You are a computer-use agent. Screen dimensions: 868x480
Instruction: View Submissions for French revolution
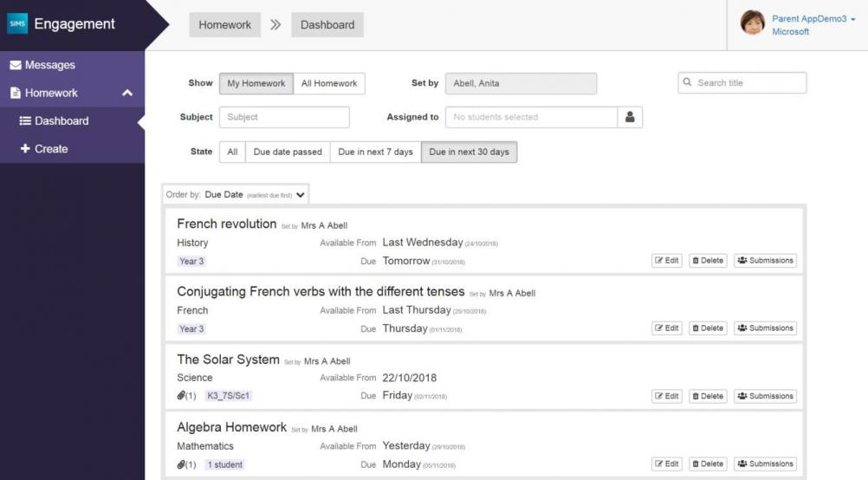(x=765, y=261)
